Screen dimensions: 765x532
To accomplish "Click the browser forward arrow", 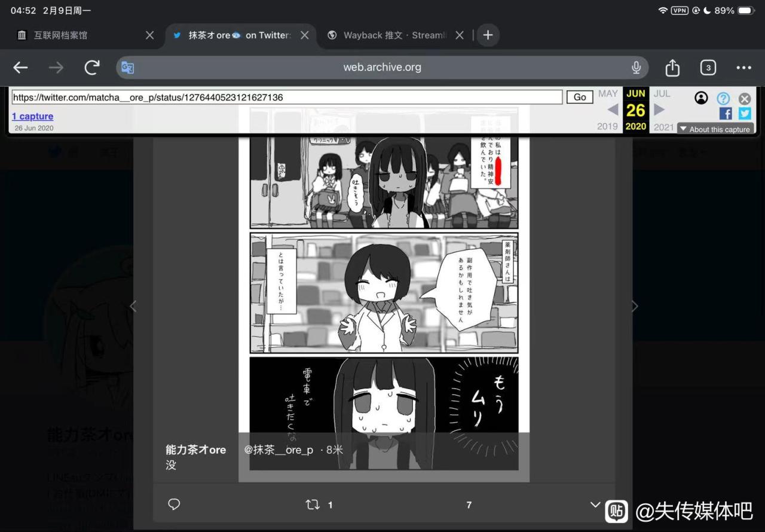I will click(56, 68).
